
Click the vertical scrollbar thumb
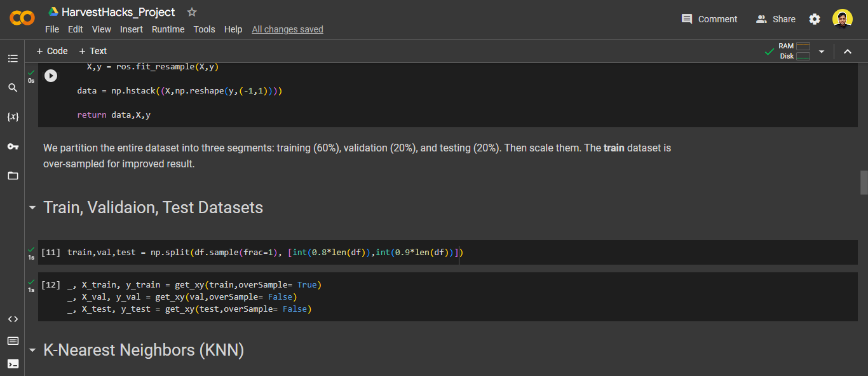864,182
